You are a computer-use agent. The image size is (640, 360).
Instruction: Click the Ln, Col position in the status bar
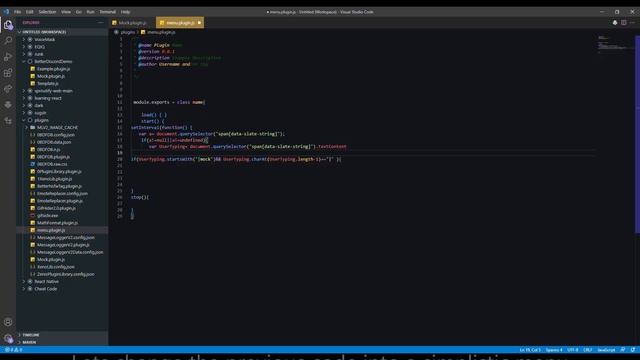click(x=530, y=350)
